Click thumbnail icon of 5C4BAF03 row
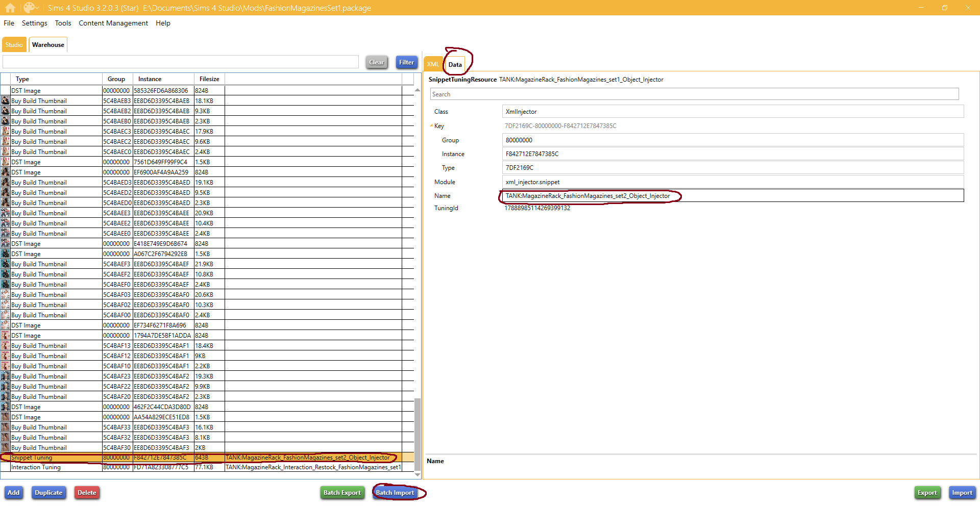The image size is (980, 506). [5, 295]
